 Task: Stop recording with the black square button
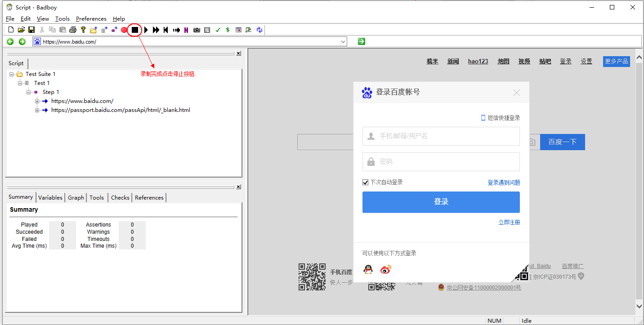(135, 30)
